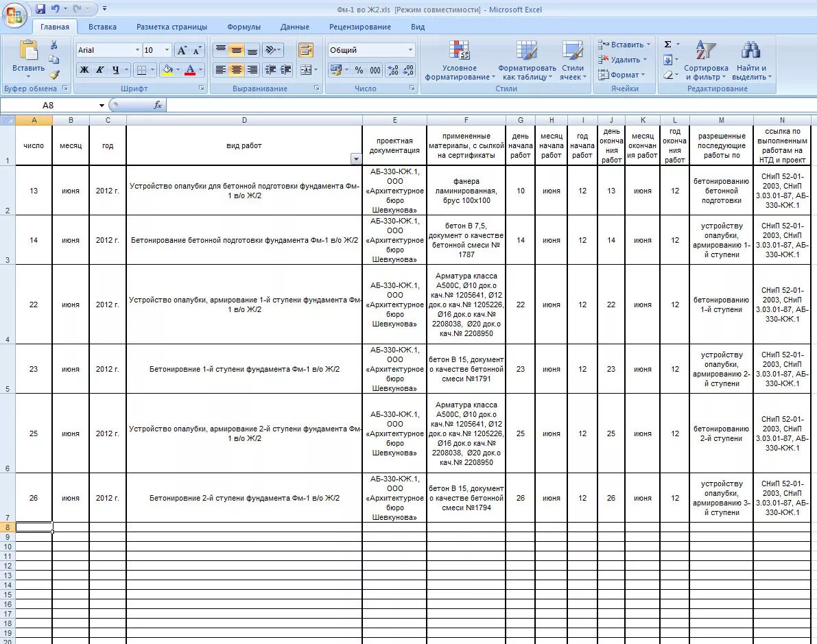This screenshot has height=644, width=817.
Task: Increase font size with the A up icon
Action: [x=181, y=50]
